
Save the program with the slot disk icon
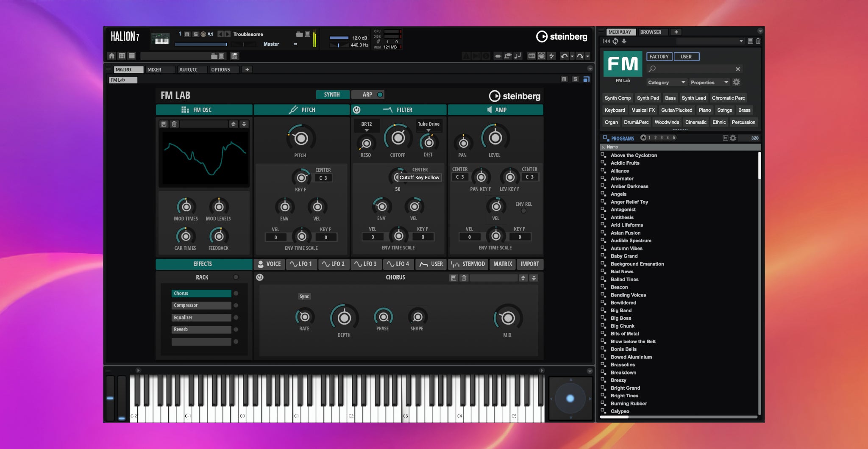pos(308,34)
